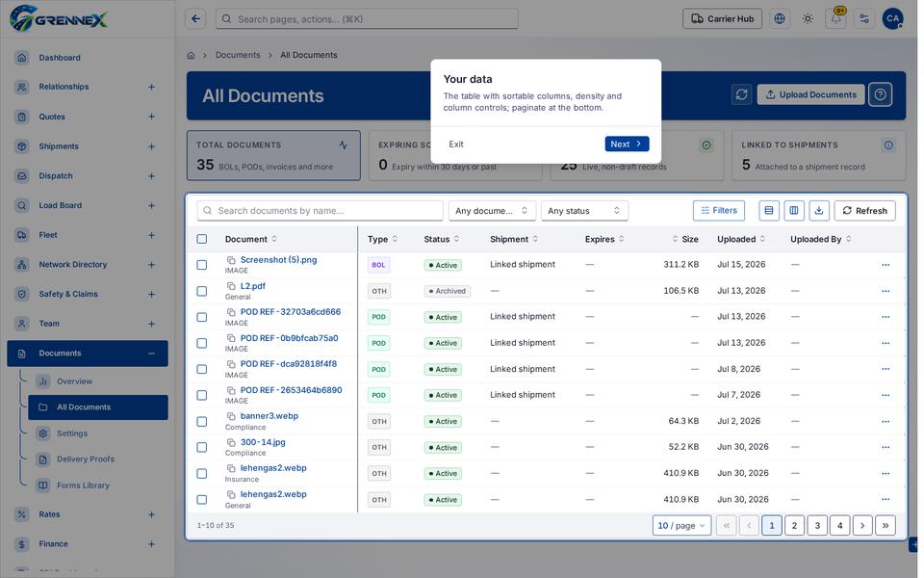Open the help question mark icon
924x578 pixels.
pyautogui.click(x=881, y=94)
